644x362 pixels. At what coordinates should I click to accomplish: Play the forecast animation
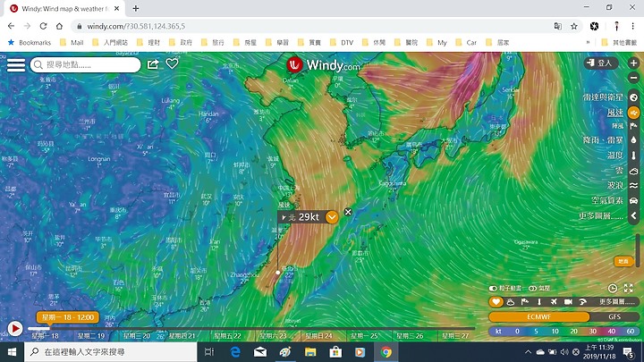pyautogui.click(x=15, y=328)
